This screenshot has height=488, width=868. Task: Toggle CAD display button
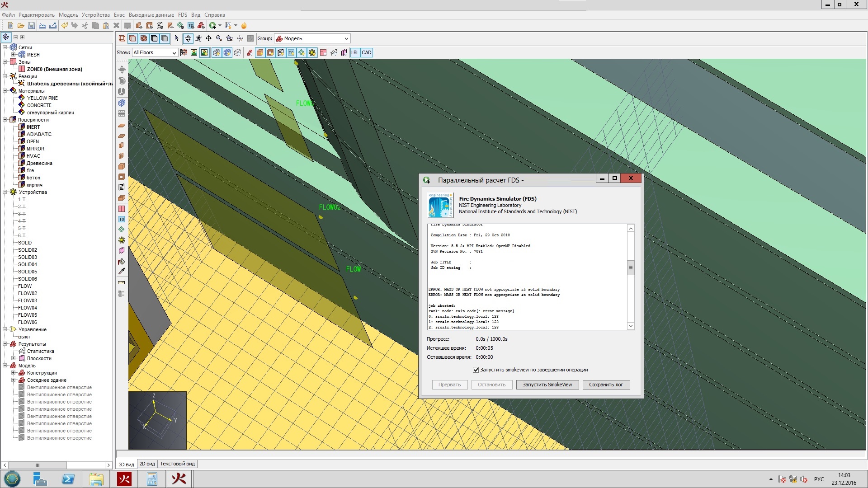click(x=367, y=52)
